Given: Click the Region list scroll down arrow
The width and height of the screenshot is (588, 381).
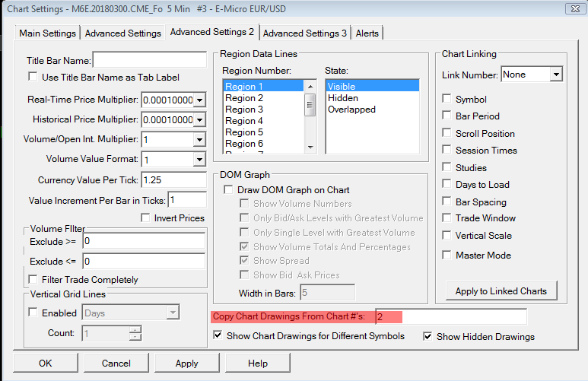Looking at the screenshot, I should click(310, 147).
